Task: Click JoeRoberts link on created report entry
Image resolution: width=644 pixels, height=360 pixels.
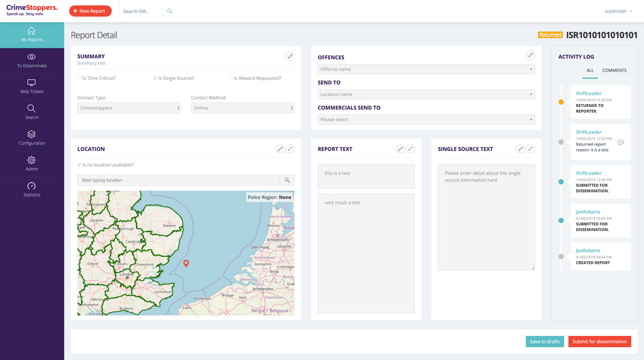Action: (x=588, y=251)
